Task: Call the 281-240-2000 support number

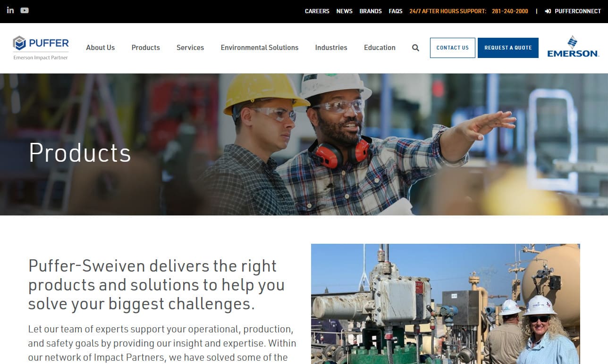Action: click(510, 11)
